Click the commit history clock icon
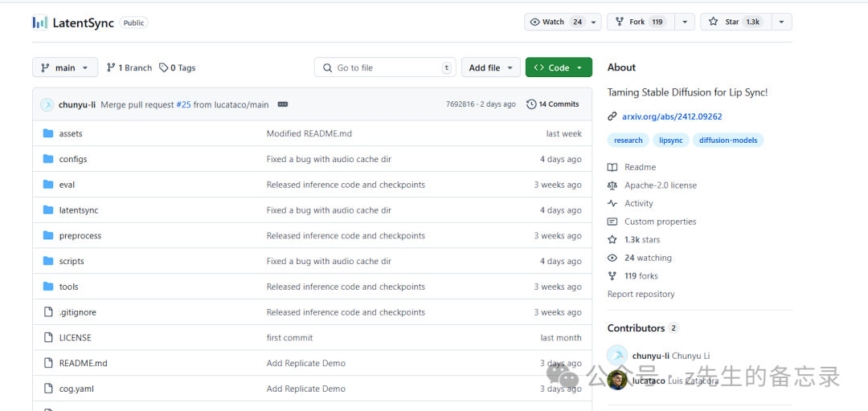Image resolution: width=868 pixels, height=411 pixels. (531, 104)
